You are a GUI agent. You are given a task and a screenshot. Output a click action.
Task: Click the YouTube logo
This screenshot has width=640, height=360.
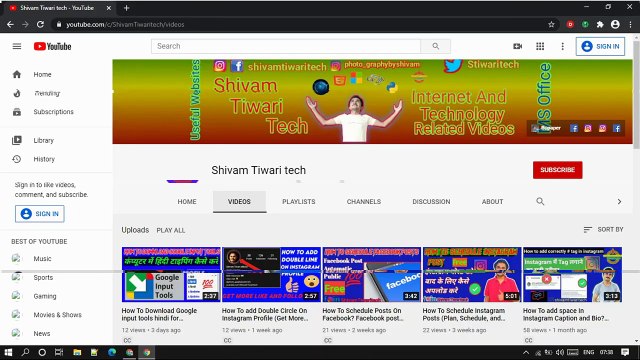[52, 46]
